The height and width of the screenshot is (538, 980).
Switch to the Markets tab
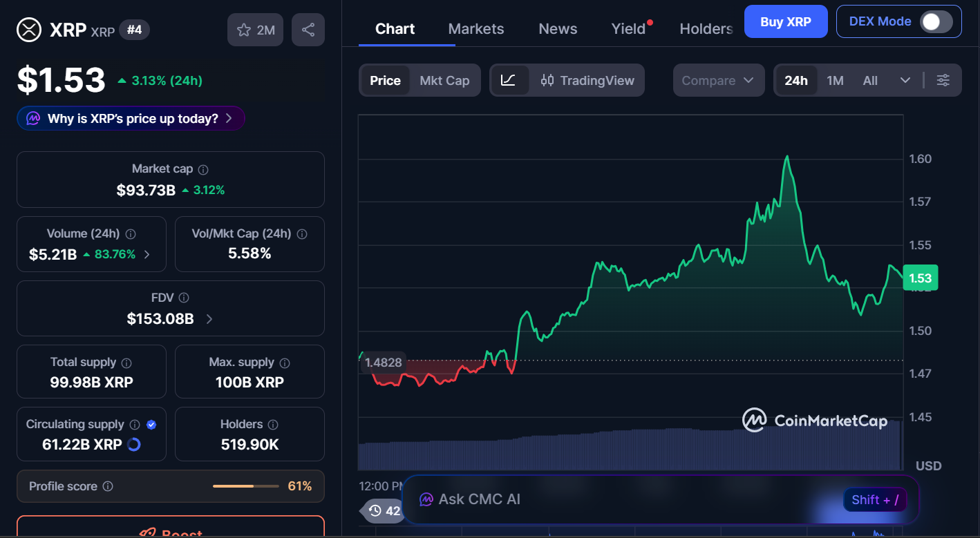pyautogui.click(x=475, y=28)
